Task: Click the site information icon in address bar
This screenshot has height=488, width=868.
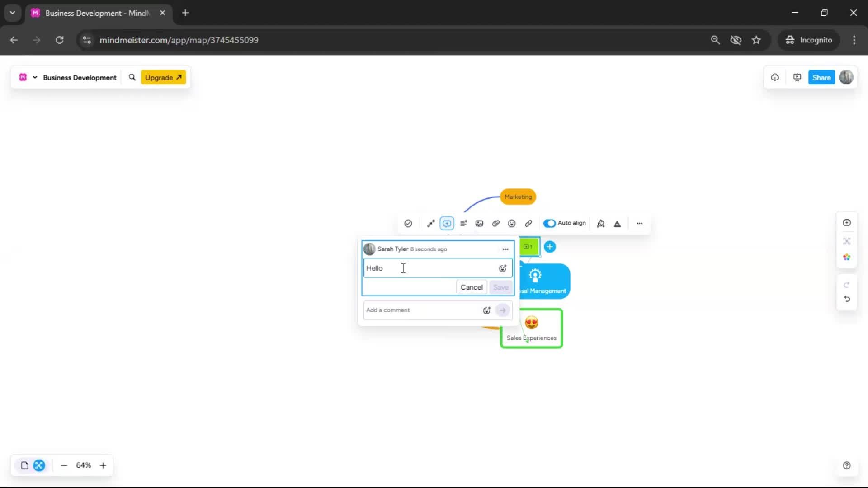Action: [87, 40]
